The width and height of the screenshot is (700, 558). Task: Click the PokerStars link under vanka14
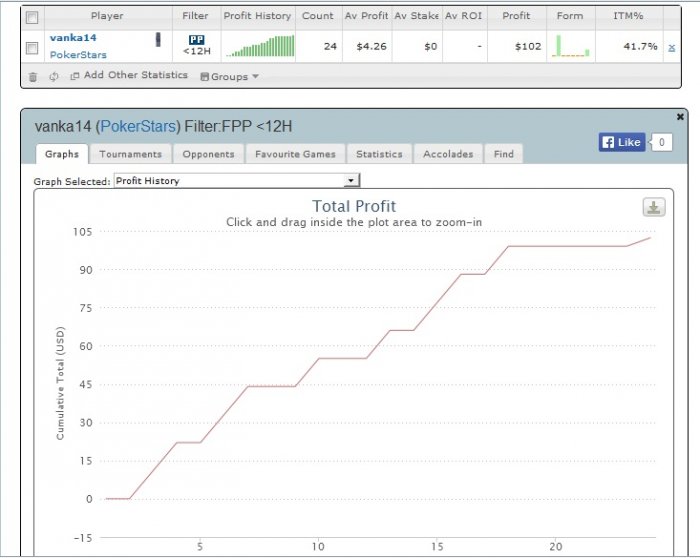78,55
